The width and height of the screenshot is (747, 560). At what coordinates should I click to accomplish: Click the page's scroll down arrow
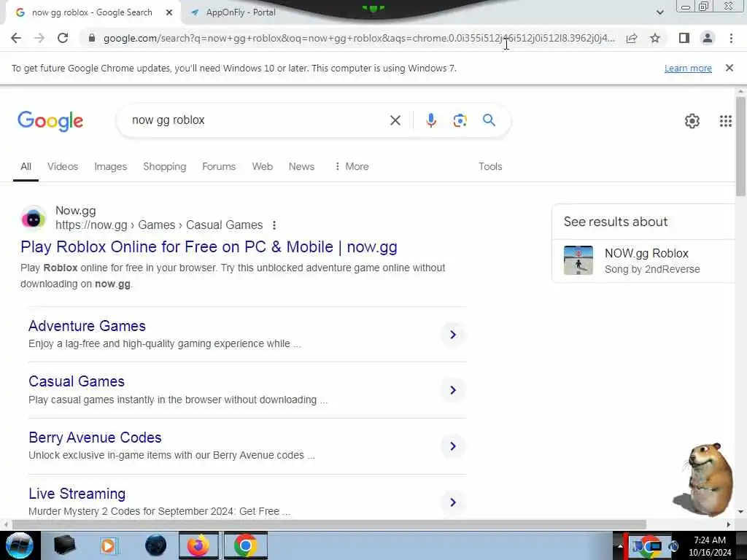pyautogui.click(x=740, y=512)
